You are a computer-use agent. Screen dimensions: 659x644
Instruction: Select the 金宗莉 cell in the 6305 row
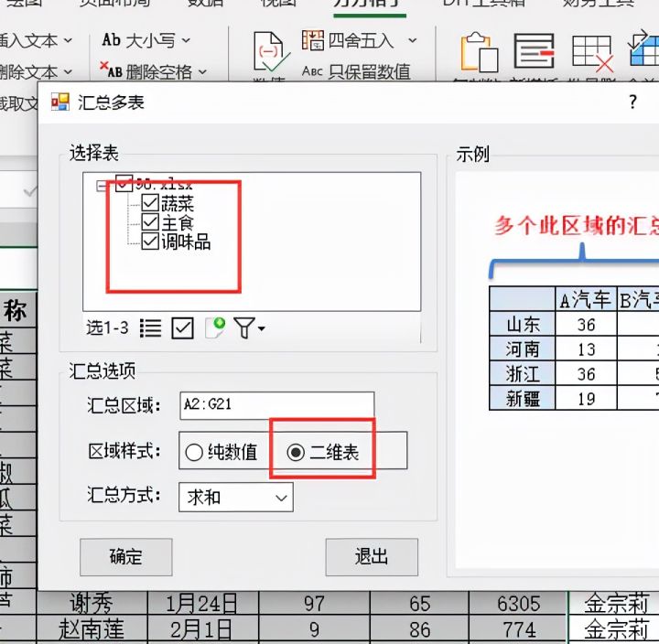[x=614, y=604]
